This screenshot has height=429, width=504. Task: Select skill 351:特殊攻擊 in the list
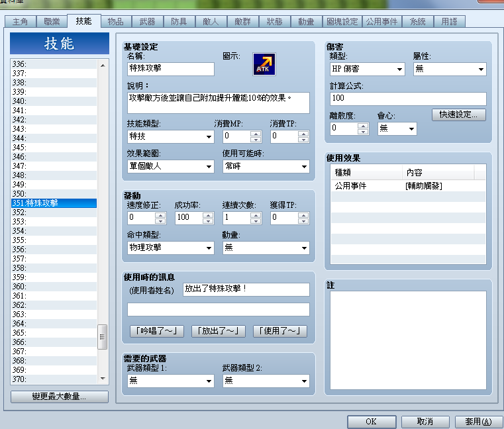(54, 203)
